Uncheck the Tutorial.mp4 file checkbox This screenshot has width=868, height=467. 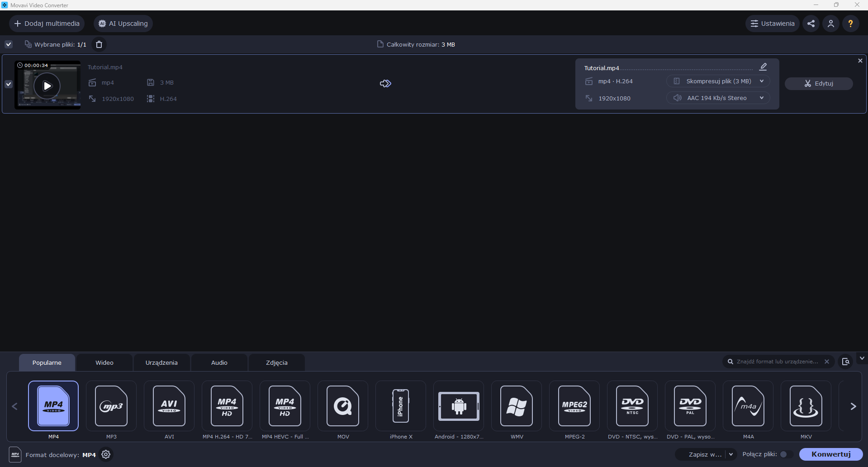tap(9, 84)
